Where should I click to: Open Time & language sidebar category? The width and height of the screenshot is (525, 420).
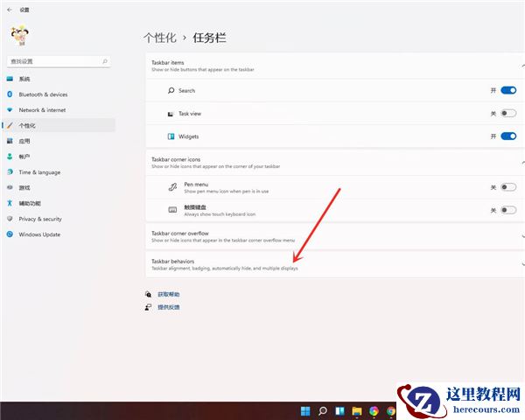[x=59, y=172]
